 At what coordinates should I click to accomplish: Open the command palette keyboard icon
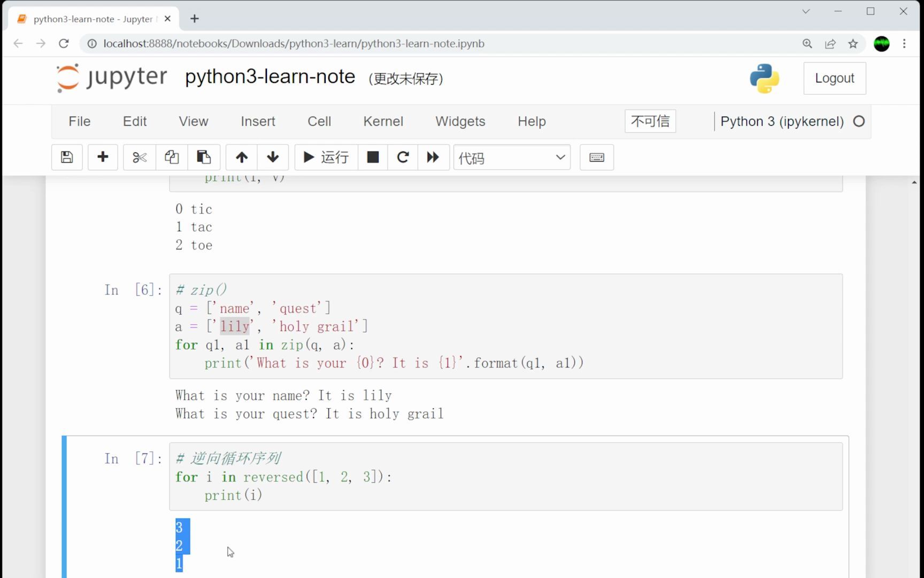[596, 157]
